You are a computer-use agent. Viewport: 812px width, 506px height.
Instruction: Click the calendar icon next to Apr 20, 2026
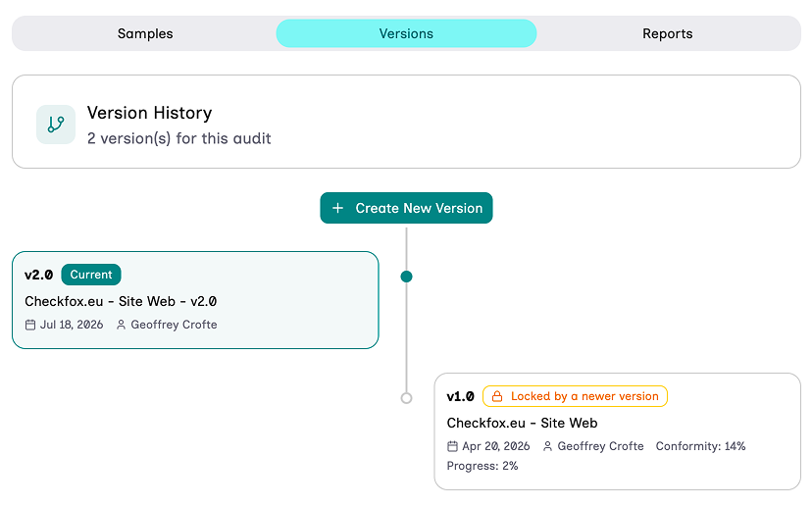coord(453,446)
